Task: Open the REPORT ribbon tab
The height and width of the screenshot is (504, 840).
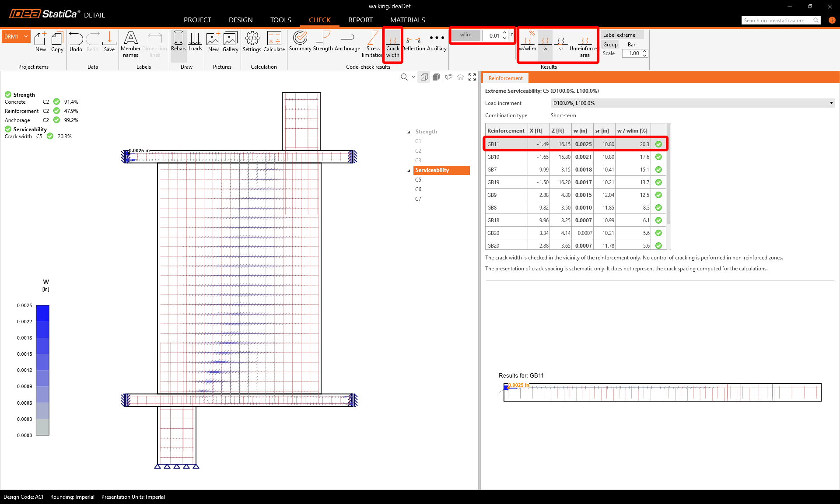Action: pyautogui.click(x=360, y=20)
